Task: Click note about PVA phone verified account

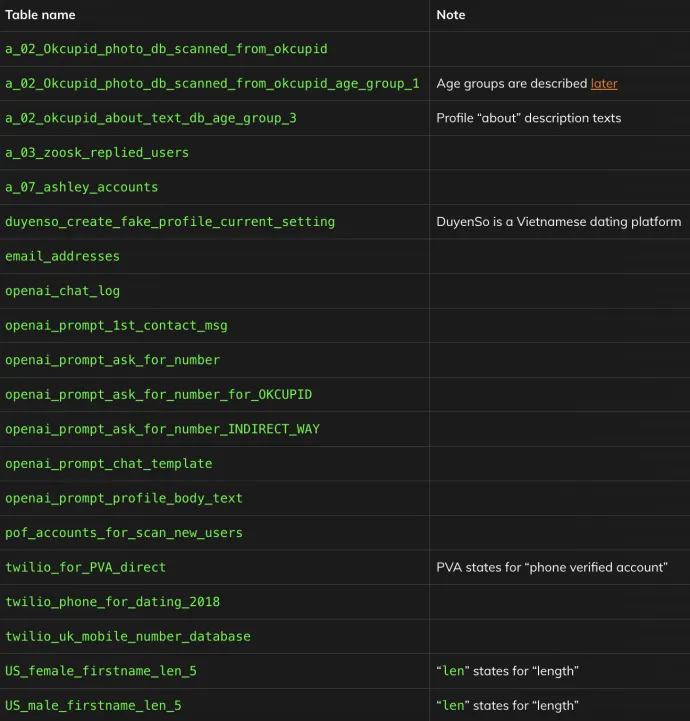Action: [x=552, y=567]
